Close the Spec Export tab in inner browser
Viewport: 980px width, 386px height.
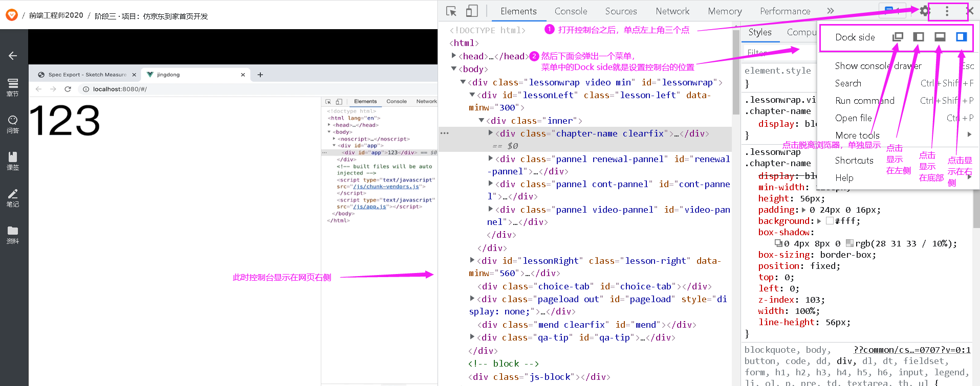[x=134, y=75]
